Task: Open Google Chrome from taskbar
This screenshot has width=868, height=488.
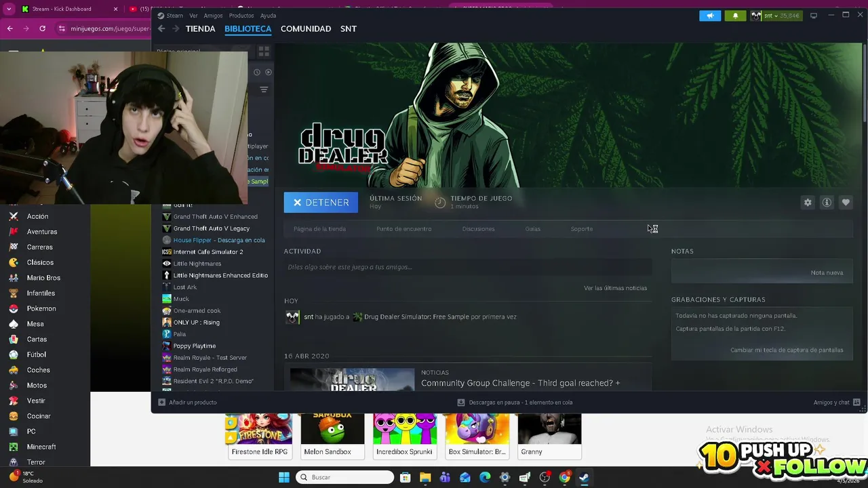Action: pyautogui.click(x=564, y=477)
